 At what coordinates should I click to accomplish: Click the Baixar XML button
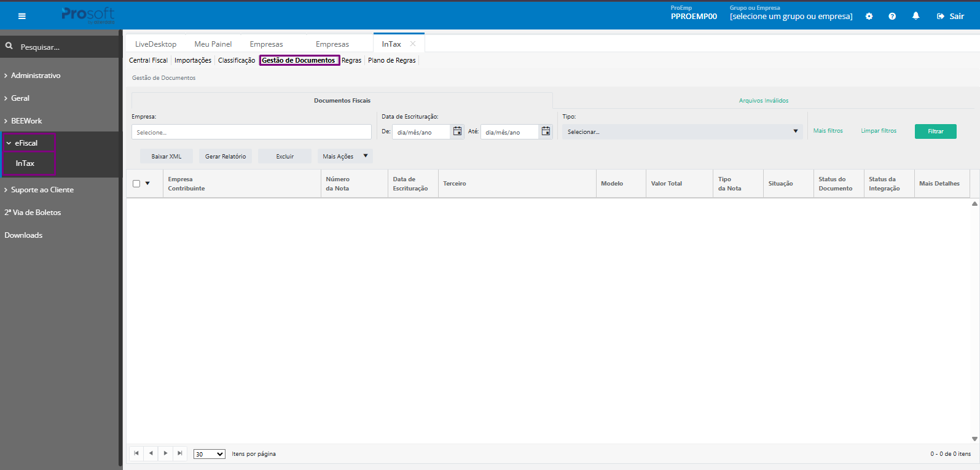(167, 156)
